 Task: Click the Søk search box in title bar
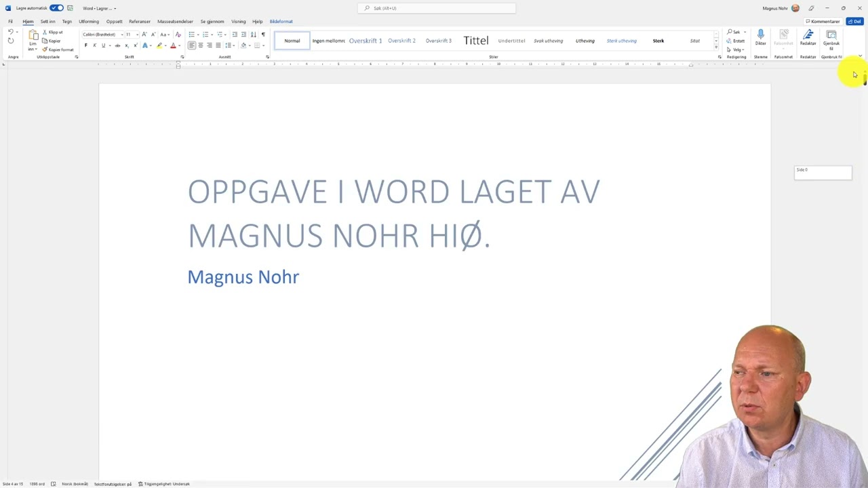coord(437,8)
